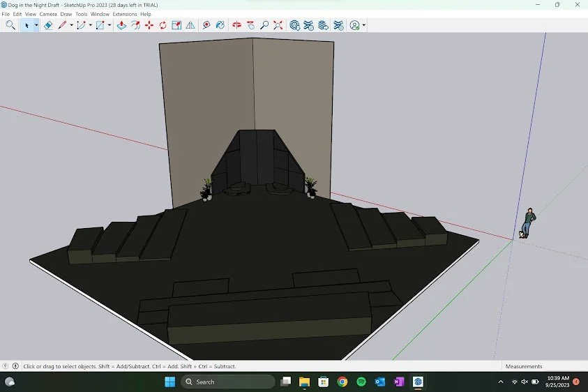Select the Paint Bucket tool
Viewport: 588px width, 392px height.
point(220,25)
